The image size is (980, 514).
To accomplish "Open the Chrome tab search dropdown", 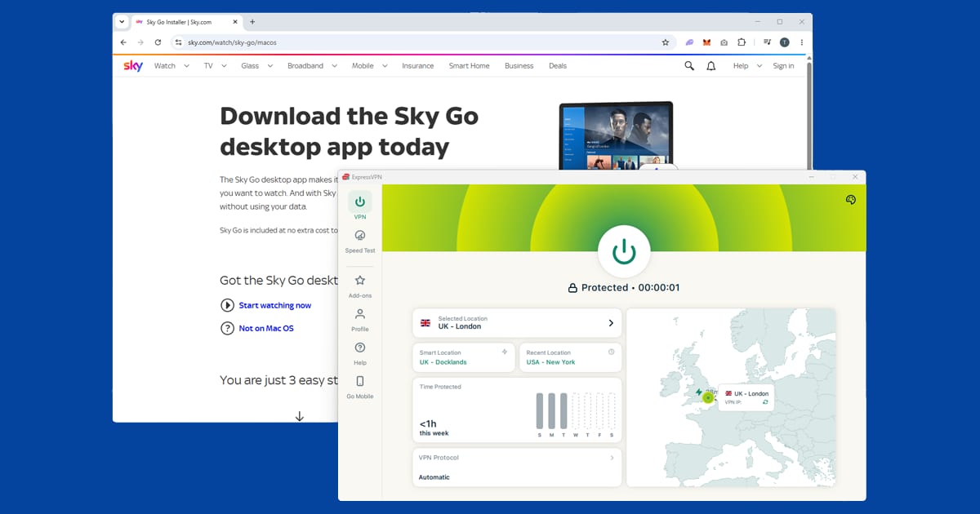I will click(122, 22).
